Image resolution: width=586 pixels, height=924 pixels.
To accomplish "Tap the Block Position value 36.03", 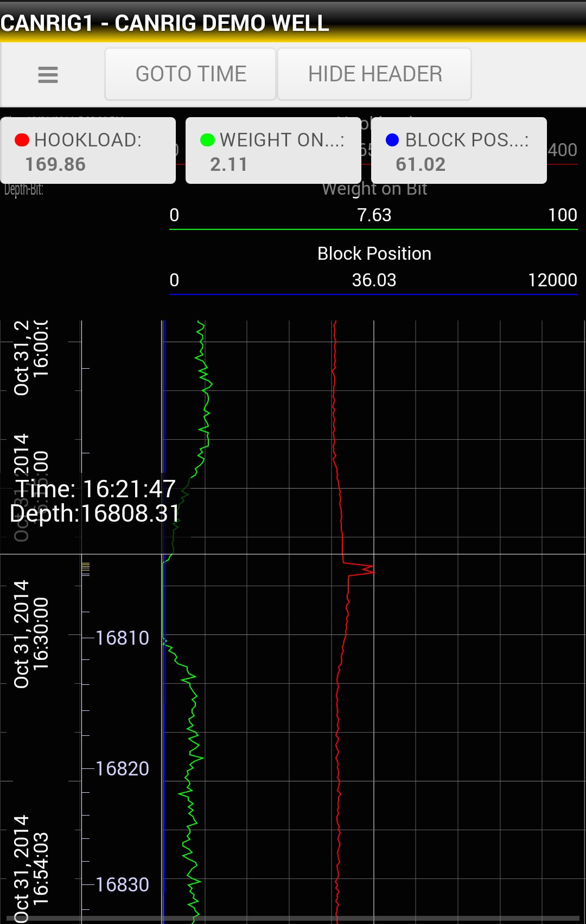I will click(374, 280).
